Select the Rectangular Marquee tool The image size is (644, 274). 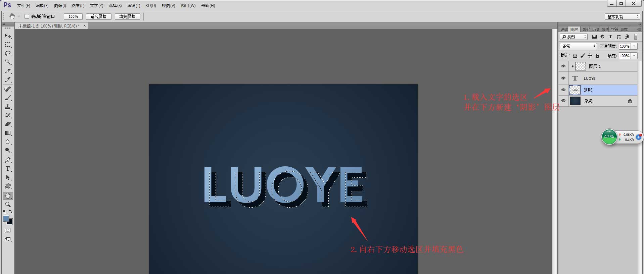(x=8, y=45)
